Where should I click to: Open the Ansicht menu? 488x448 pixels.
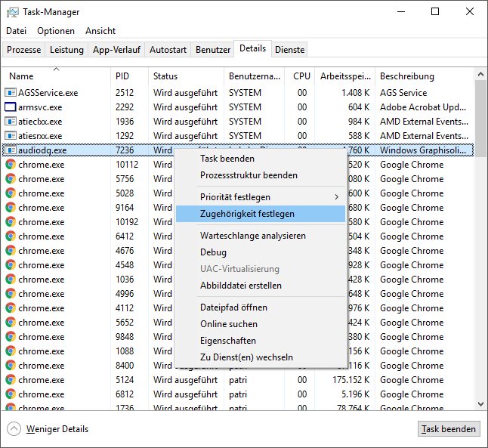point(100,31)
